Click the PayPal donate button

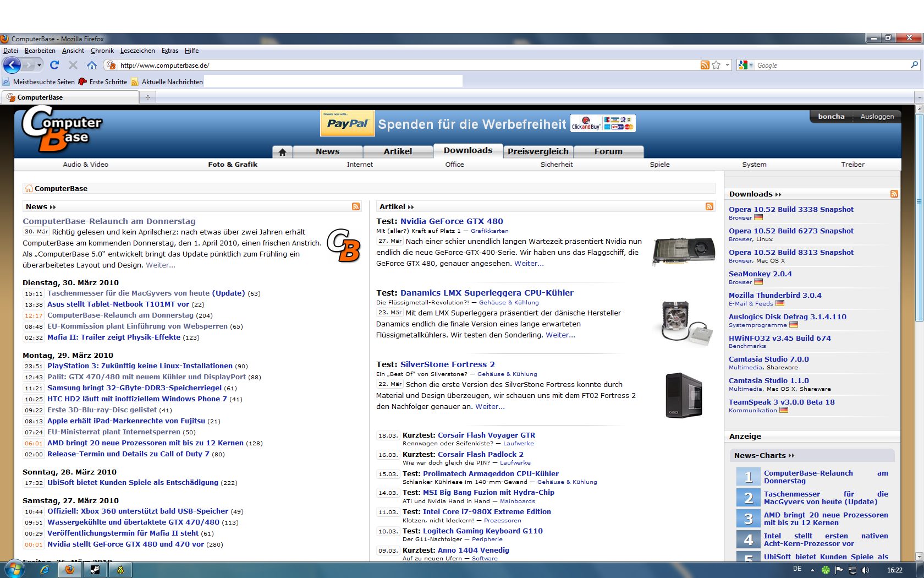[x=347, y=123]
